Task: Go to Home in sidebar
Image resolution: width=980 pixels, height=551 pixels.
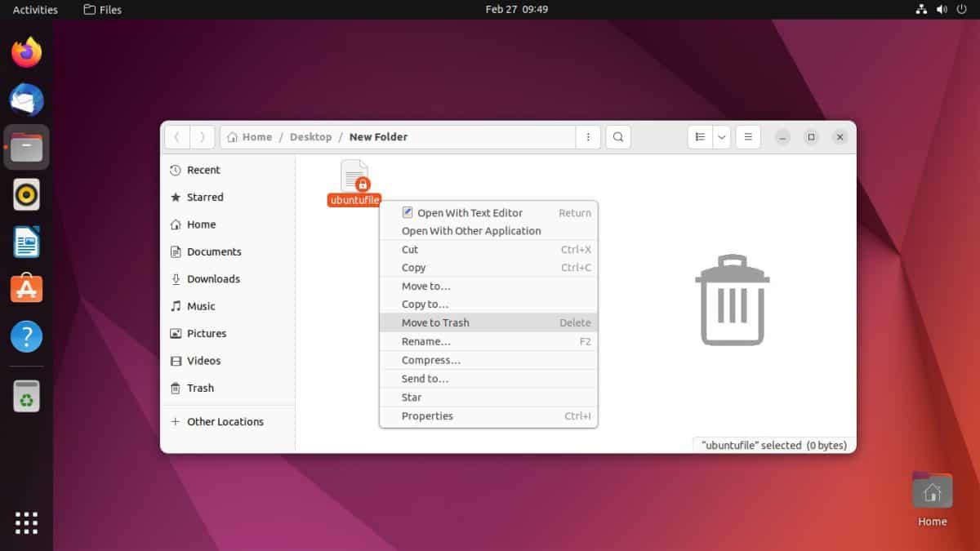Action: (x=228, y=224)
